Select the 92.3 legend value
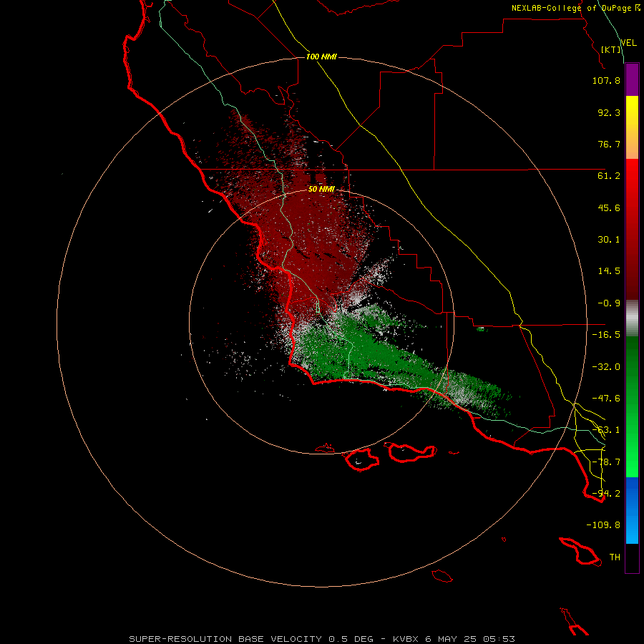Screen dimensions: 644x644 coord(609,112)
